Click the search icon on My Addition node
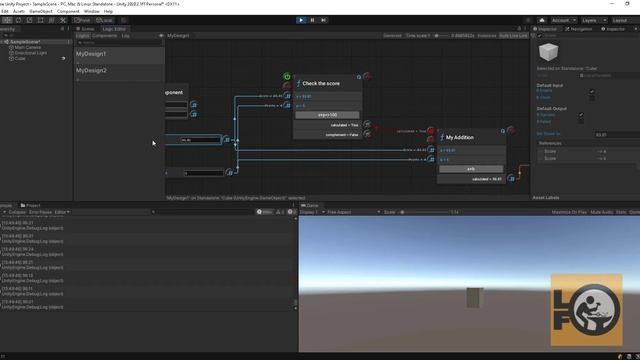This screenshot has width=640, height=360. pyautogui.click(x=503, y=131)
